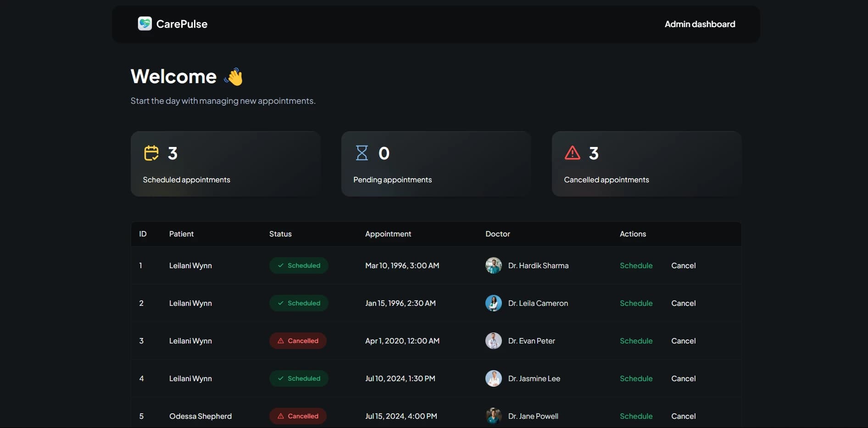Click Dr. Hardik Sharma's avatar

point(493,265)
